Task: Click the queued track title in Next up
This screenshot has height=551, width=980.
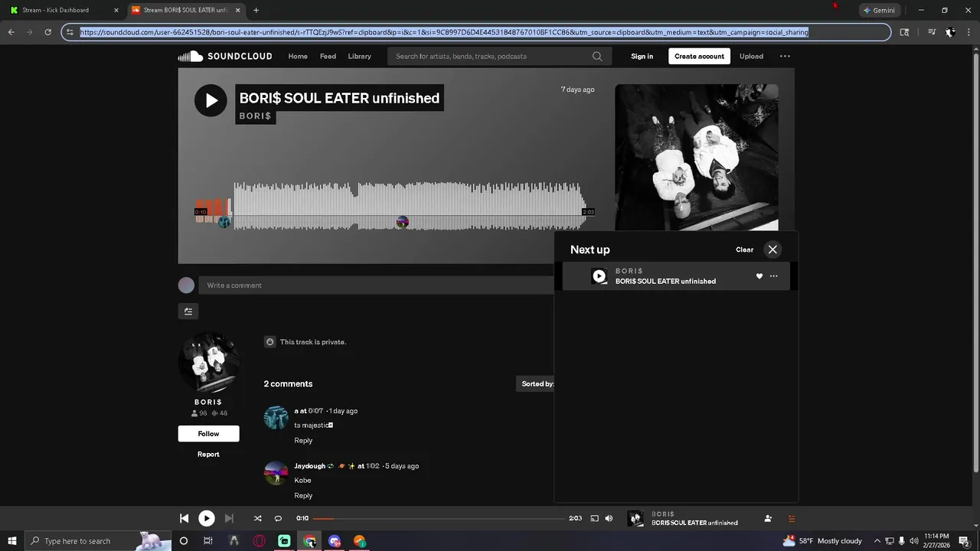Action: (x=665, y=282)
